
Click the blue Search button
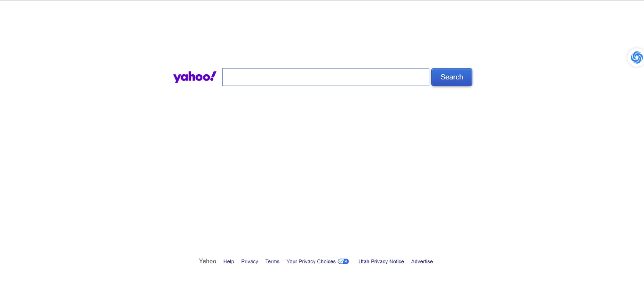[452, 77]
